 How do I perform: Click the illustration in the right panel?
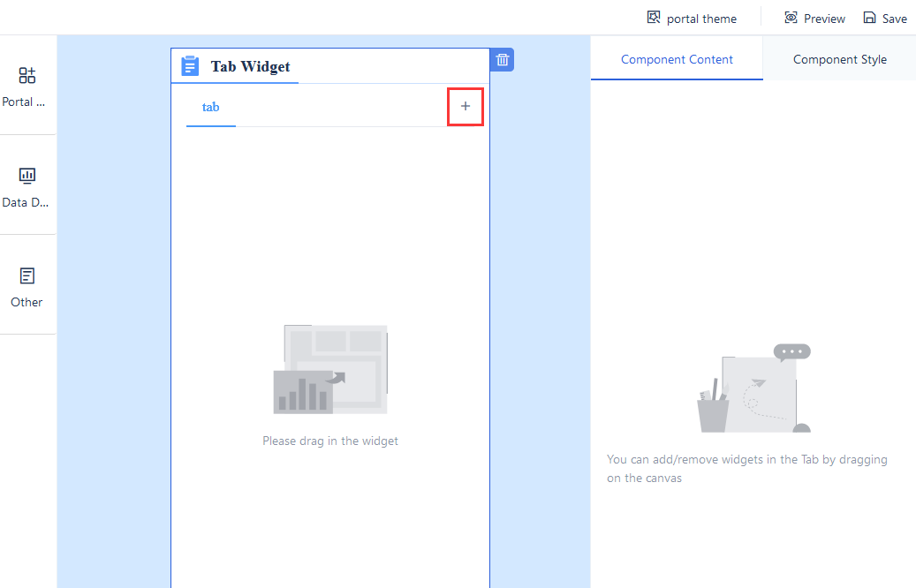tap(753, 388)
